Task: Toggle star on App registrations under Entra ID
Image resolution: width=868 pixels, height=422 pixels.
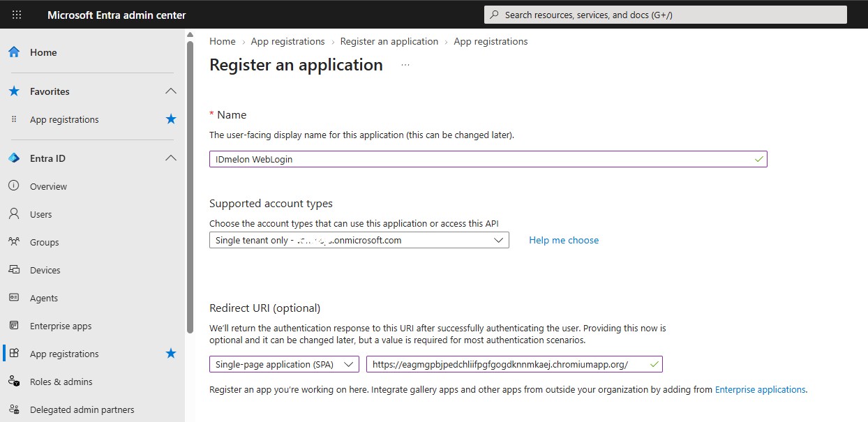Action: [x=171, y=354]
